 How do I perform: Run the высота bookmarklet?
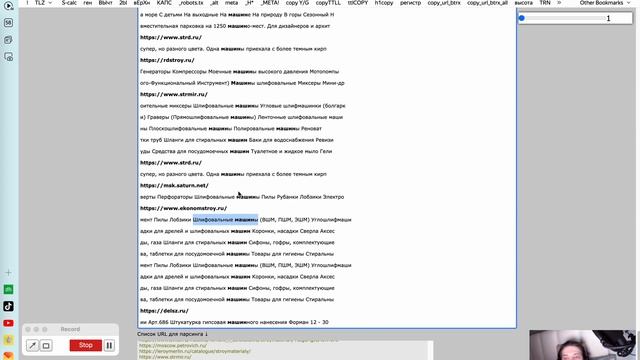pos(523,2)
